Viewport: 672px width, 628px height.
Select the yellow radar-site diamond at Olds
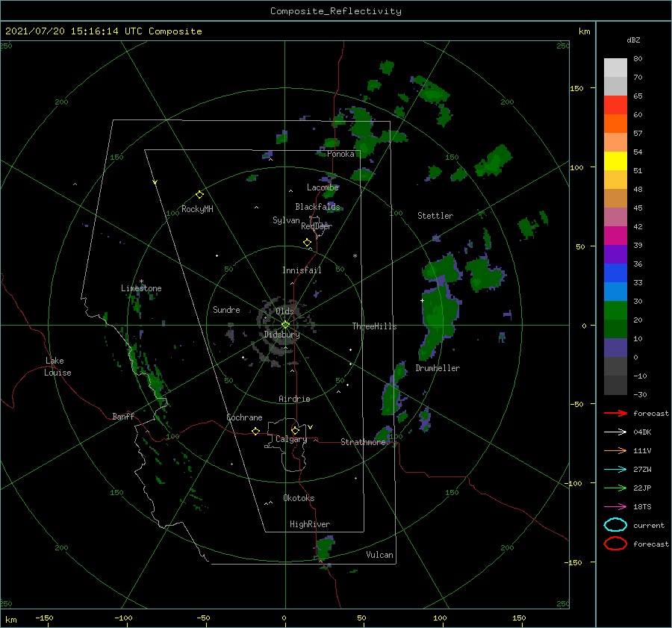(x=285, y=325)
